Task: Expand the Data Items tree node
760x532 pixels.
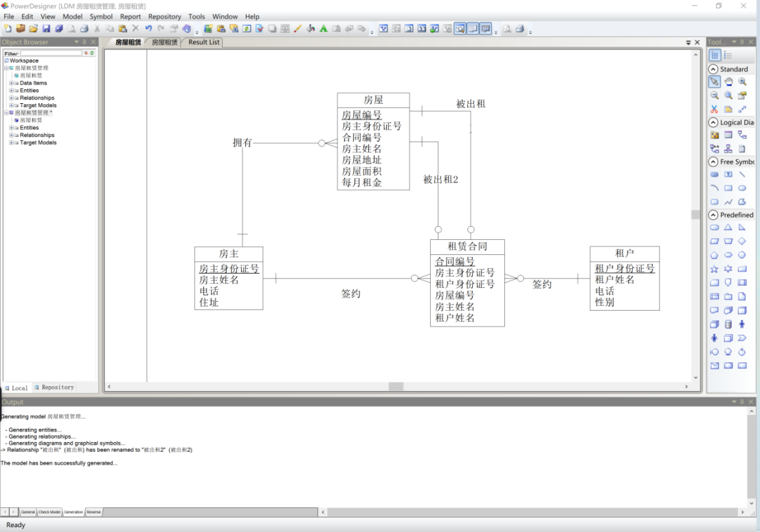Action: (11, 83)
